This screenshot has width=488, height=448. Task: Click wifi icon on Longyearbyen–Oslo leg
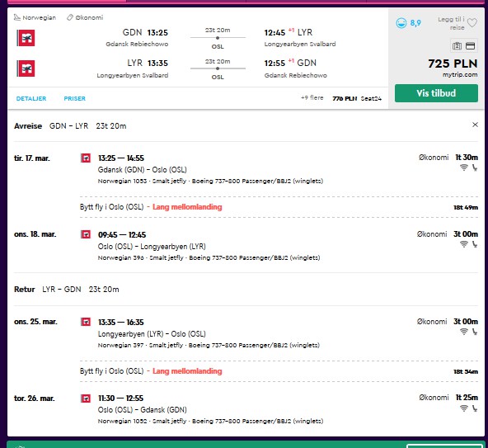[464, 332]
